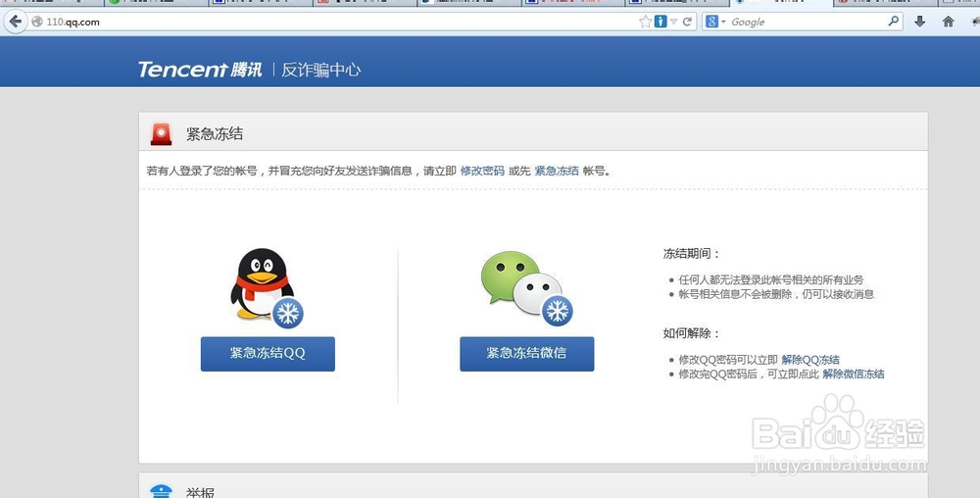Click the 紧急冻结QQ button

268,354
